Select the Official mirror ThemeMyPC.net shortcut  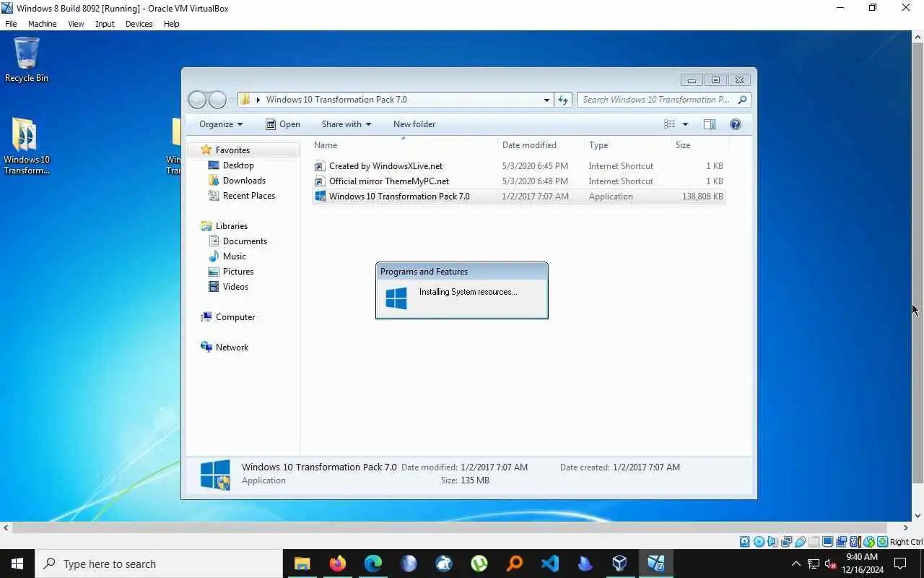(x=389, y=181)
